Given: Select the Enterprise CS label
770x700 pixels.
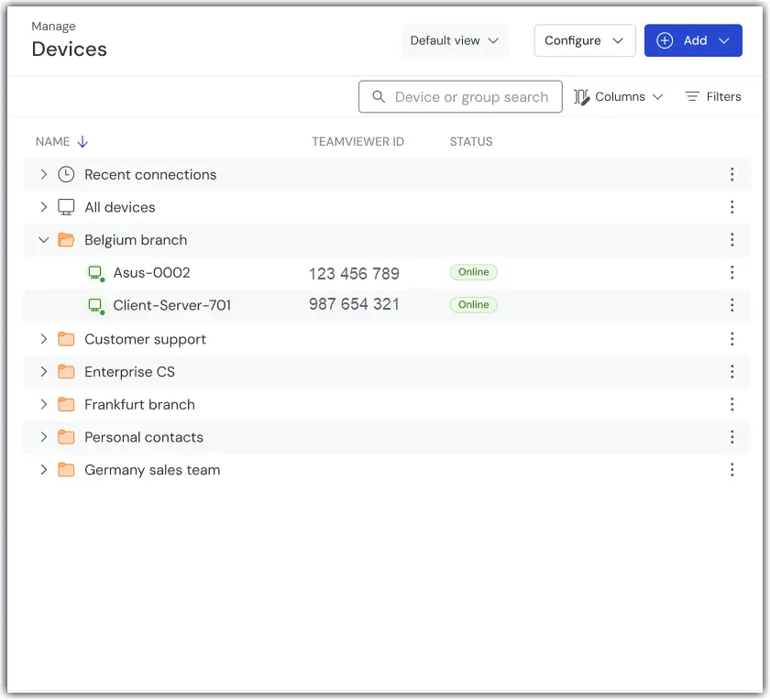Looking at the screenshot, I should 129,372.
